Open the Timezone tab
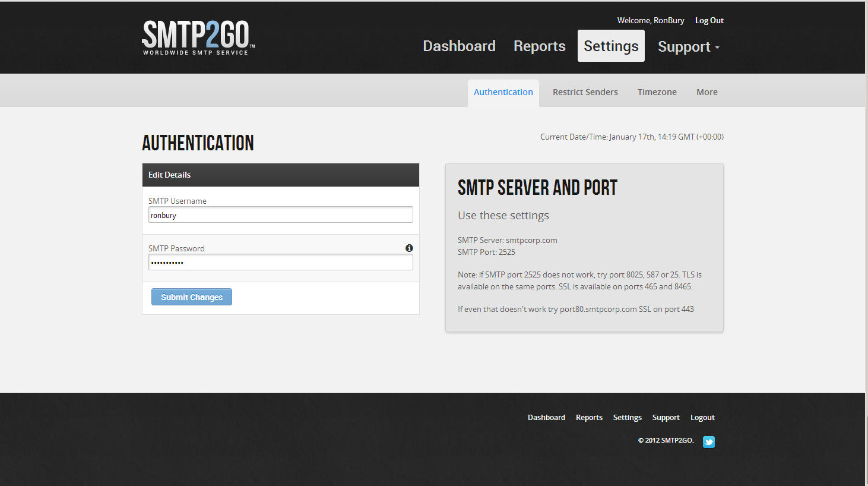Screen dimensions: 868x486 (657, 92)
